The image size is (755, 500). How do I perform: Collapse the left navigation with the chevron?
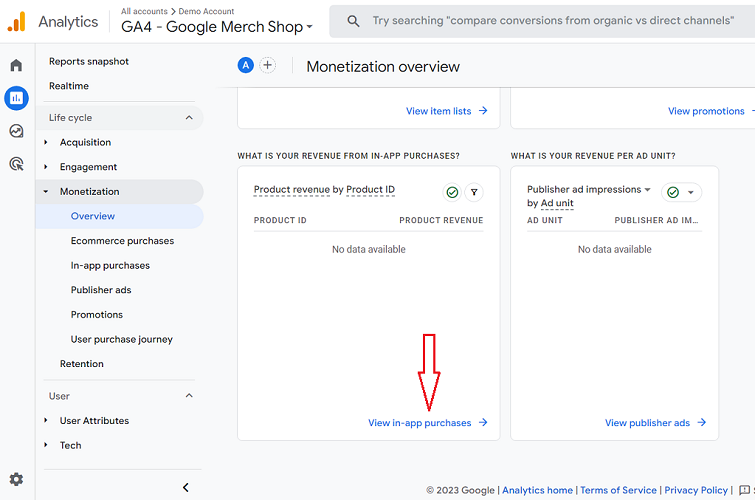[186, 487]
